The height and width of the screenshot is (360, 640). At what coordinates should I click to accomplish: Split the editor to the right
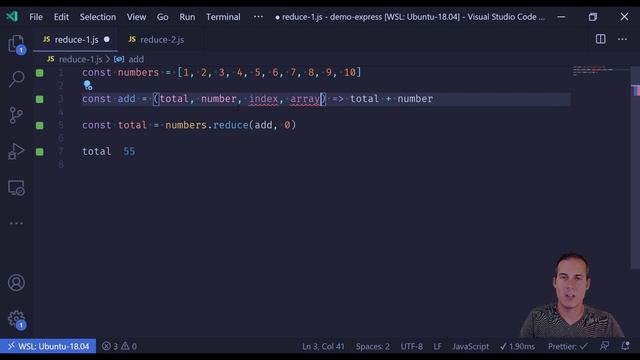click(x=600, y=39)
